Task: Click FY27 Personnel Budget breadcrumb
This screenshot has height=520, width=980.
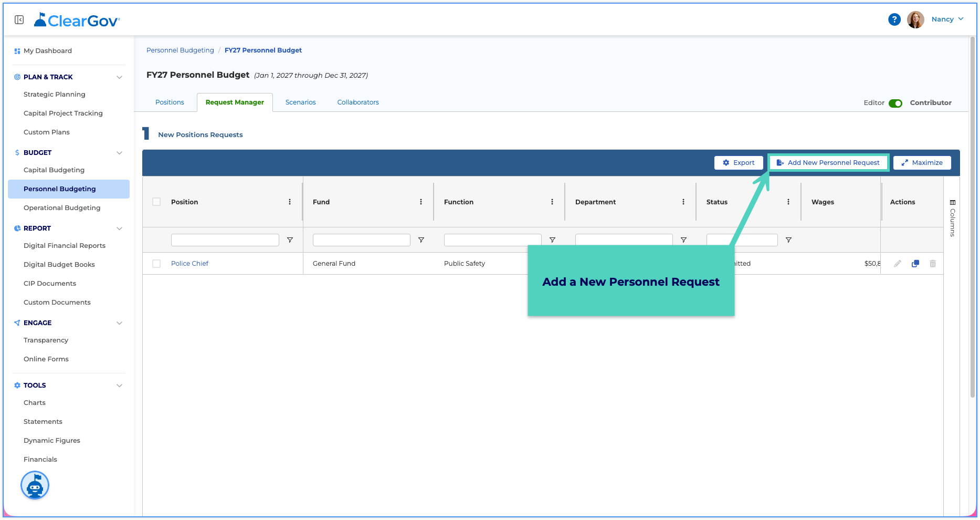Action: pyautogui.click(x=263, y=50)
